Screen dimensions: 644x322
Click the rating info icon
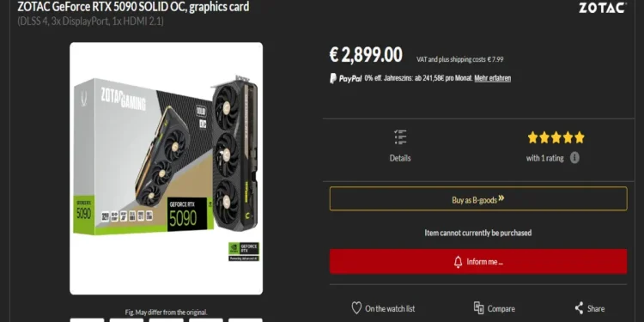(574, 158)
